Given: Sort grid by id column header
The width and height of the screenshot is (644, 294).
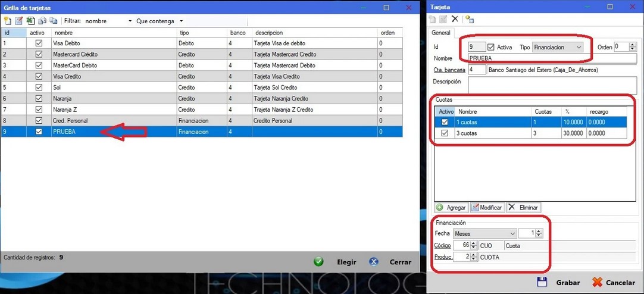Looking at the screenshot, I should point(14,33).
